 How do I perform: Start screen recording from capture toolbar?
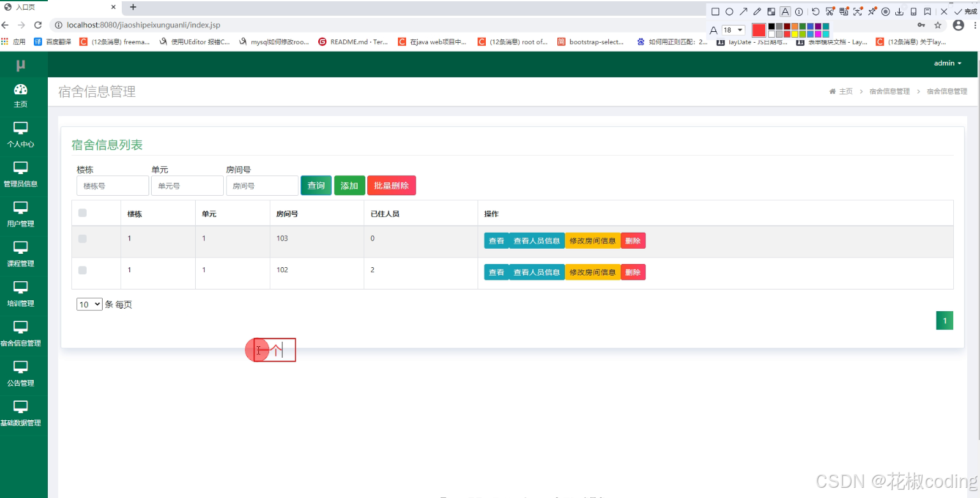[x=886, y=11]
